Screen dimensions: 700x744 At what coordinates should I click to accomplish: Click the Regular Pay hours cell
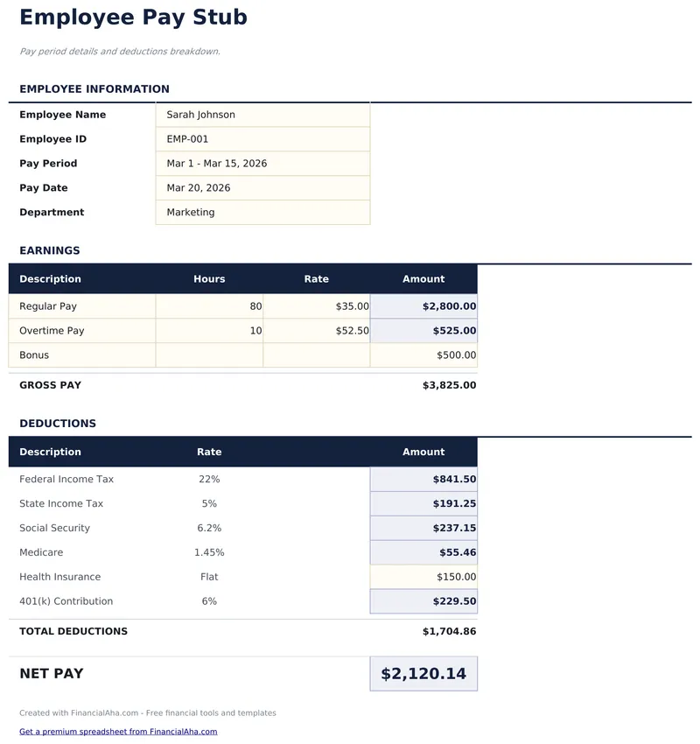(209, 306)
